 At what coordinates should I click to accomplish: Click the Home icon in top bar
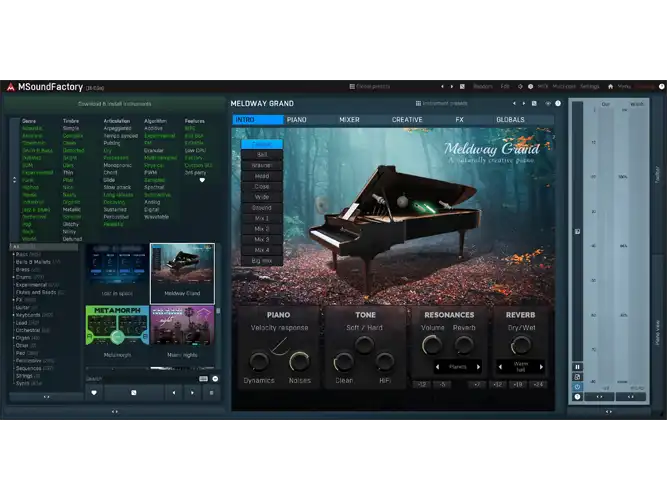click(x=610, y=86)
